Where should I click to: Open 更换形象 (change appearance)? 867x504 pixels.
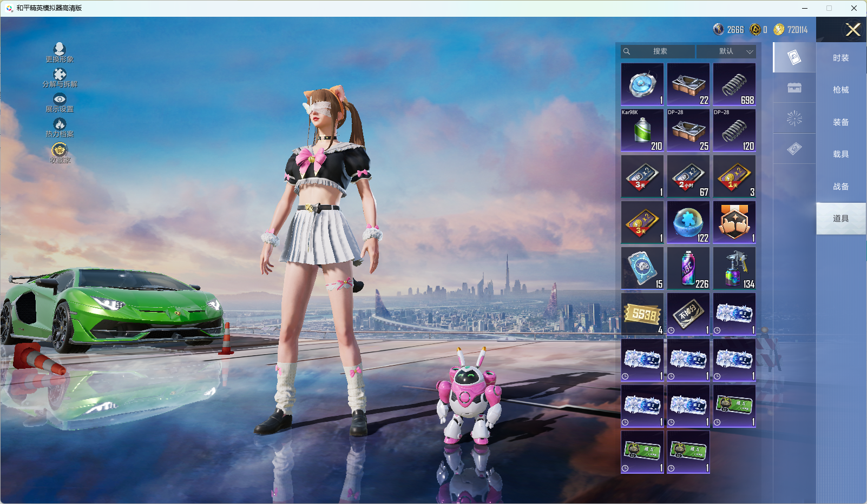coord(60,53)
